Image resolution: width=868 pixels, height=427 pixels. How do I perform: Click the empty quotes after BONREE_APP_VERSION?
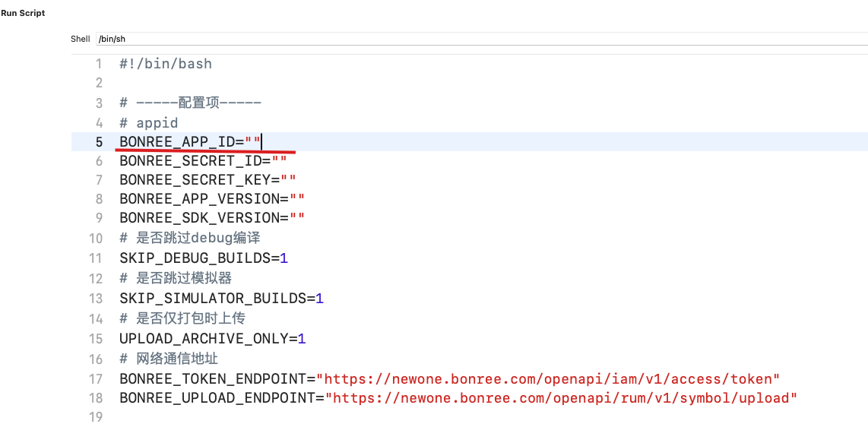click(297, 199)
